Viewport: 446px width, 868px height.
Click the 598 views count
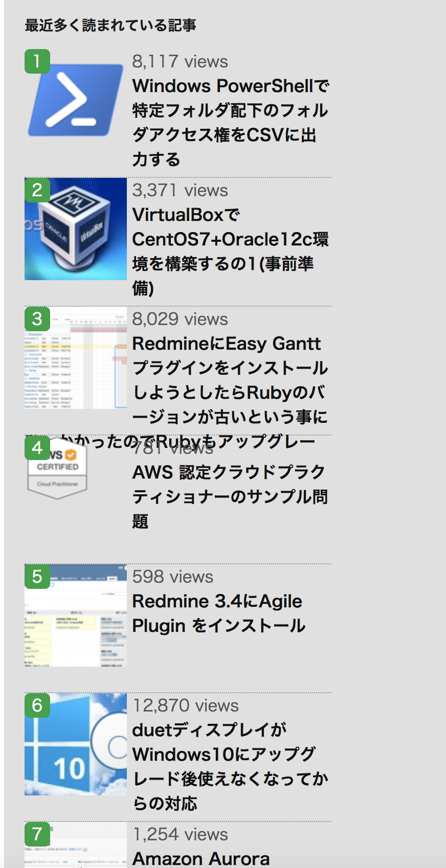[x=173, y=577]
